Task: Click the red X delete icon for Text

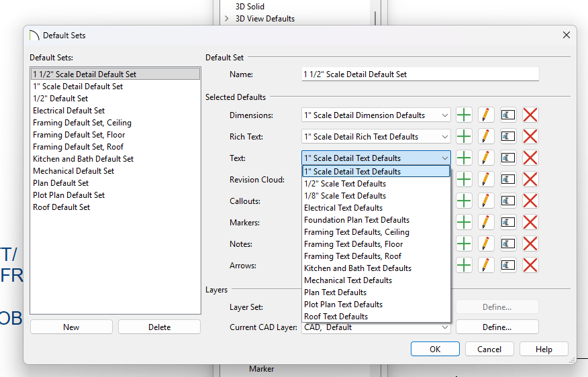Action: pos(530,158)
